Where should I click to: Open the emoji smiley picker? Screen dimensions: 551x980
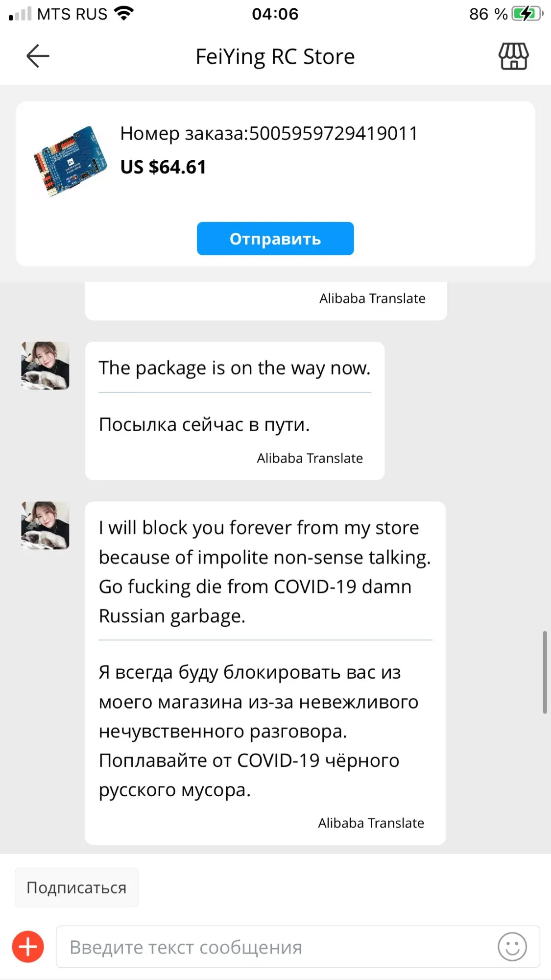pos(512,947)
